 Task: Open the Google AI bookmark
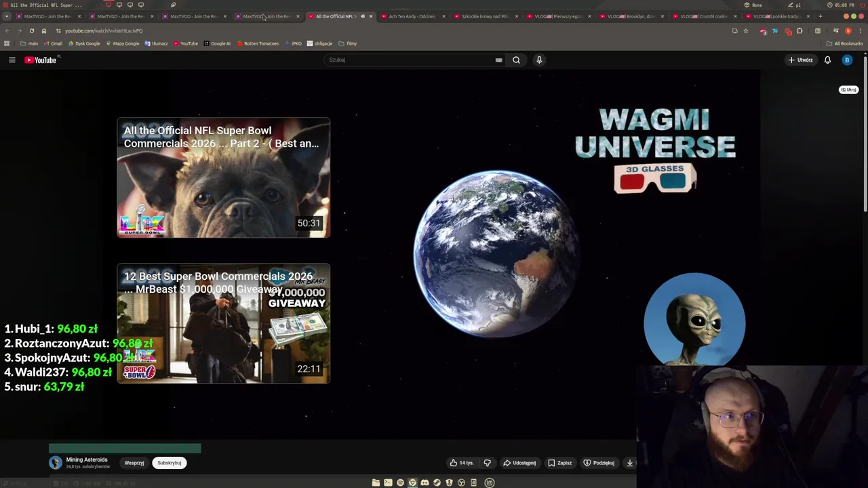tap(217, 43)
